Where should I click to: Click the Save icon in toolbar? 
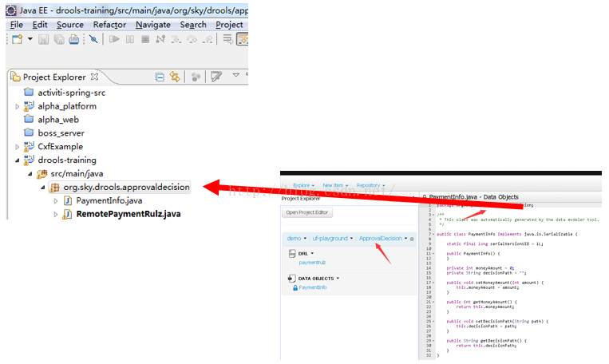pos(43,39)
